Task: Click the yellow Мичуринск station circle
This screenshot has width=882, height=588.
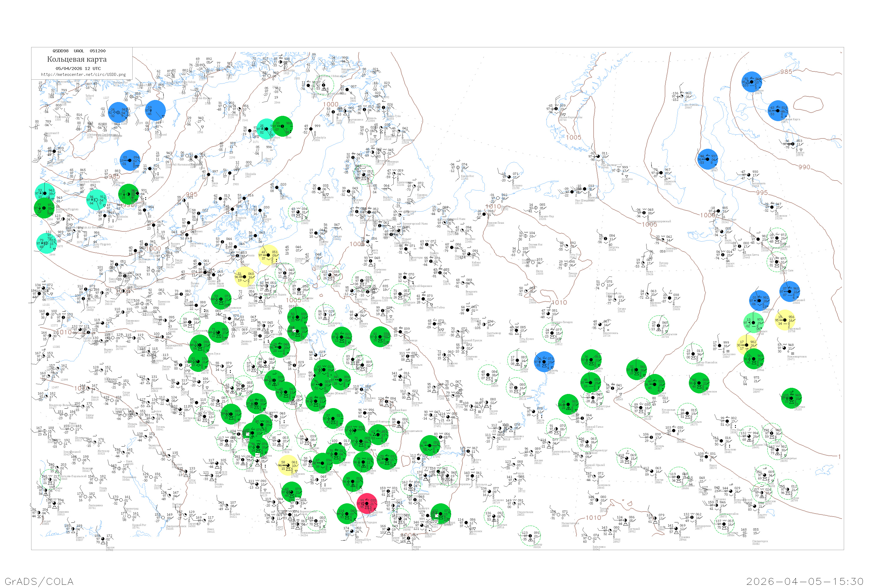Action: [288, 465]
